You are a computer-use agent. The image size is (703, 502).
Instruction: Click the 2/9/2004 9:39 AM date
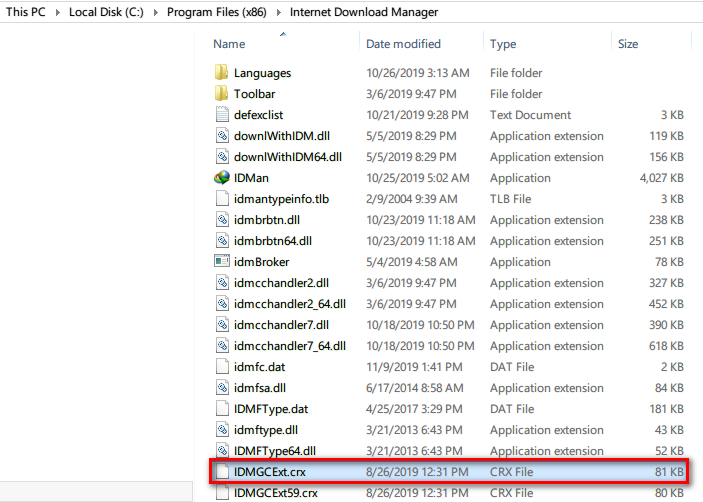[x=412, y=199]
